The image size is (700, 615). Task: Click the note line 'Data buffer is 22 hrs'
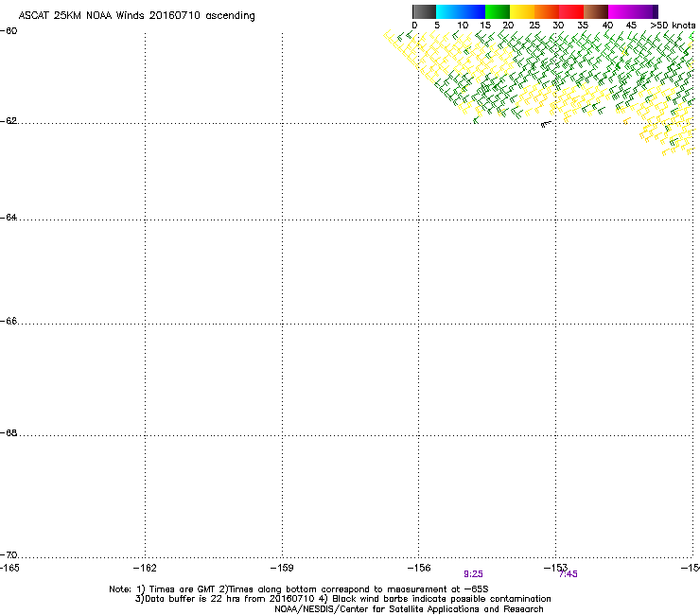pyautogui.click(x=342, y=599)
